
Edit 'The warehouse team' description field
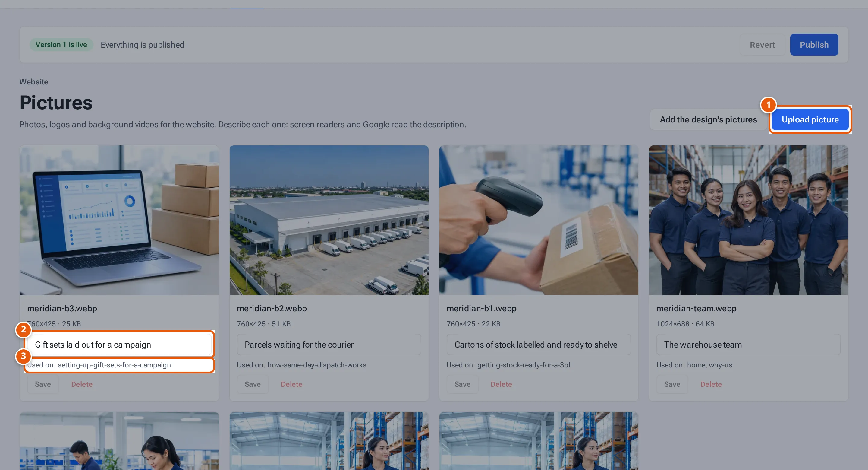[x=748, y=344]
